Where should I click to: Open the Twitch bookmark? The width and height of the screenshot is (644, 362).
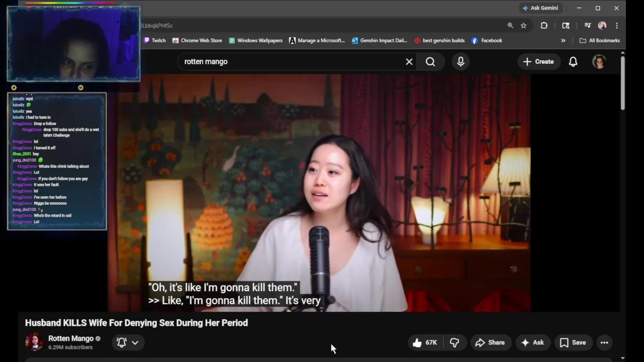[154, 41]
